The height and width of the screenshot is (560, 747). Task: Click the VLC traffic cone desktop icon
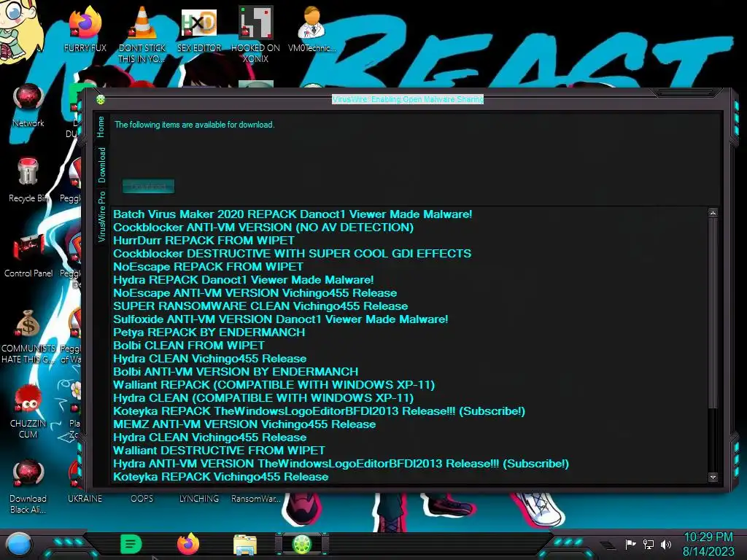[142, 23]
